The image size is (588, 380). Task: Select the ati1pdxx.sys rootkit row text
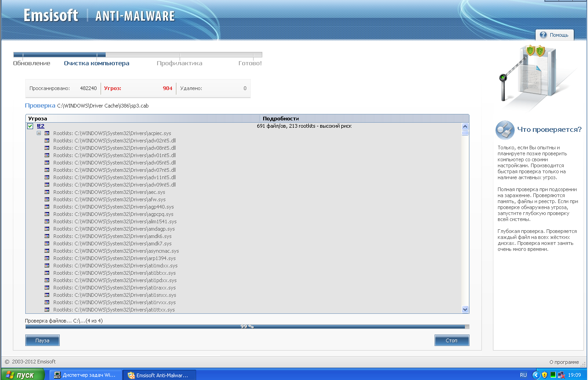115,280
